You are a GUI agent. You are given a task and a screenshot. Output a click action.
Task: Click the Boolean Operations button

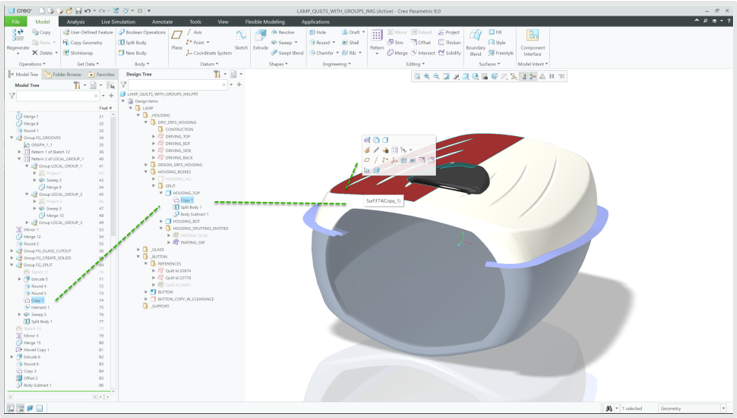point(145,32)
